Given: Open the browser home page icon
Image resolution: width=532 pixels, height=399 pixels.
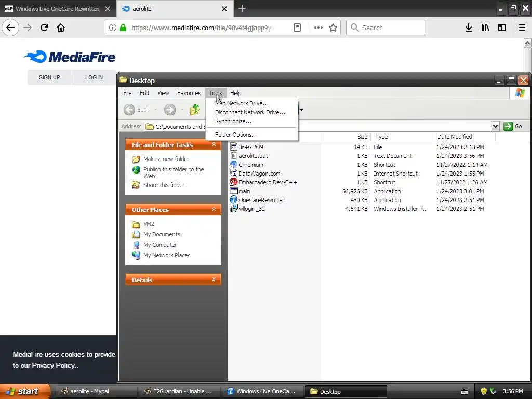Looking at the screenshot, I should click(61, 28).
